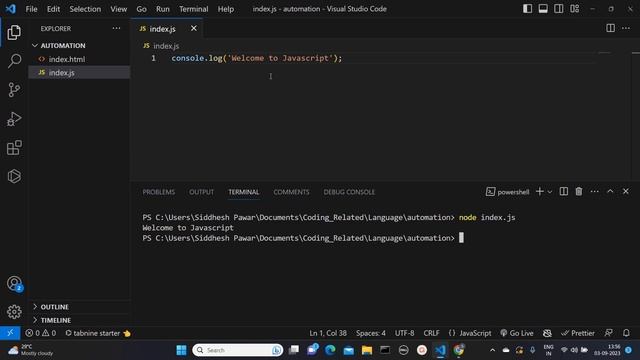Screen dimensions: 640x360
Task: Click tabnine starter status bar item
Action: (98, 333)
